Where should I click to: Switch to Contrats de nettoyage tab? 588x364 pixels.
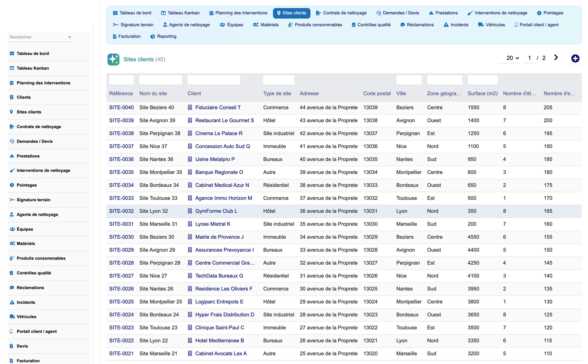pyautogui.click(x=341, y=13)
